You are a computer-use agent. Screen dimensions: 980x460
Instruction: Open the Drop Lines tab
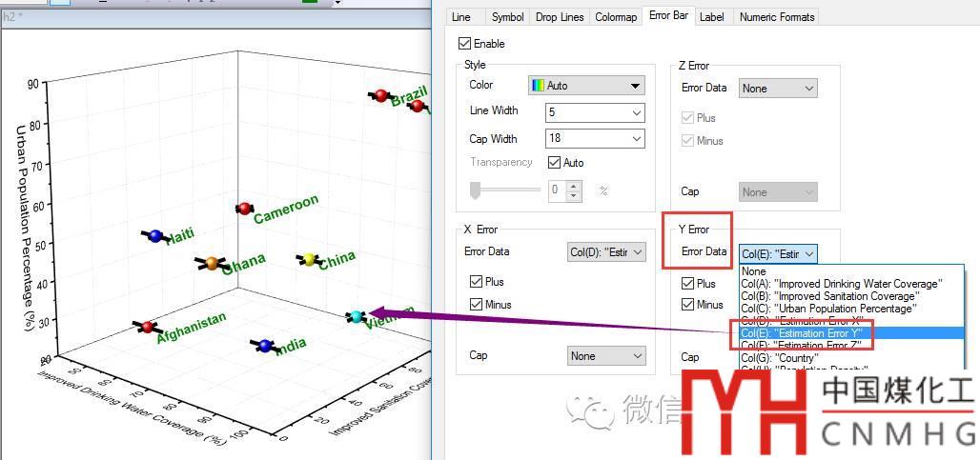(x=560, y=17)
